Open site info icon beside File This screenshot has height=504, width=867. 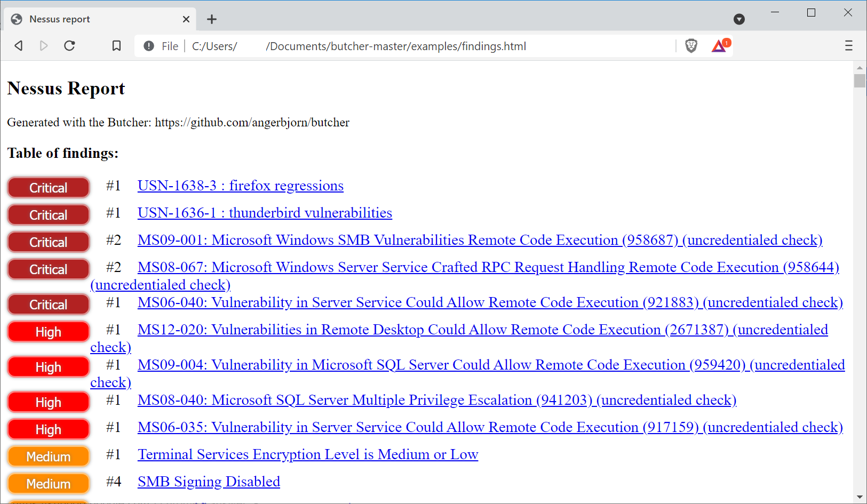click(x=149, y=46)
